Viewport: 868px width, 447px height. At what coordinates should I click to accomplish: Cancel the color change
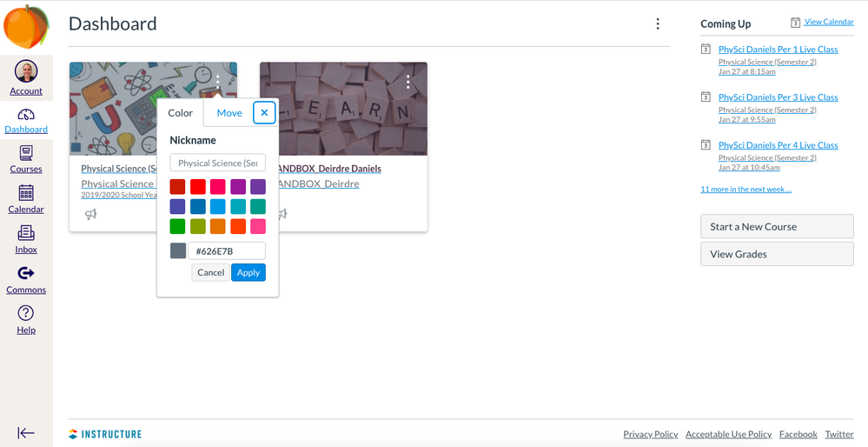click(211, 272)
